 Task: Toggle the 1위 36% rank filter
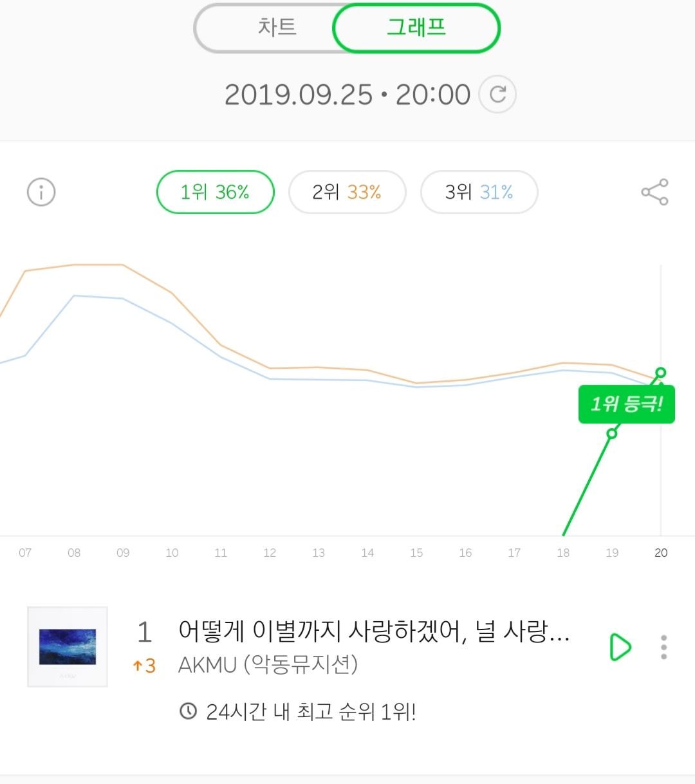pyautogui.click(x=215, y=192)
